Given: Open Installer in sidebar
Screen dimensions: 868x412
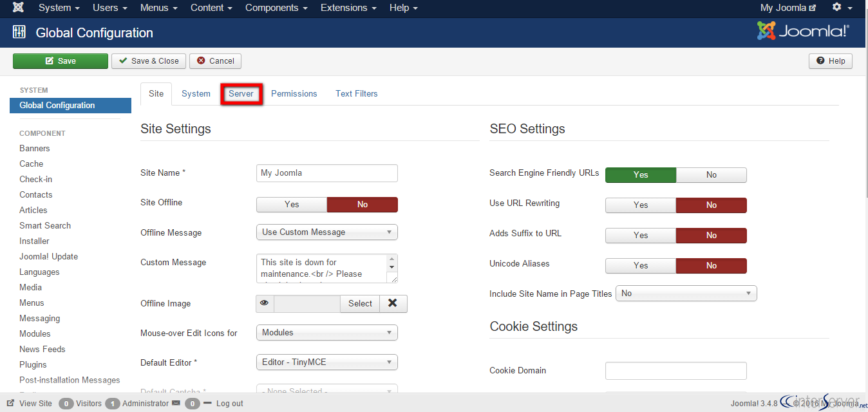Looking at the screenshot, I should coord(34,241).
